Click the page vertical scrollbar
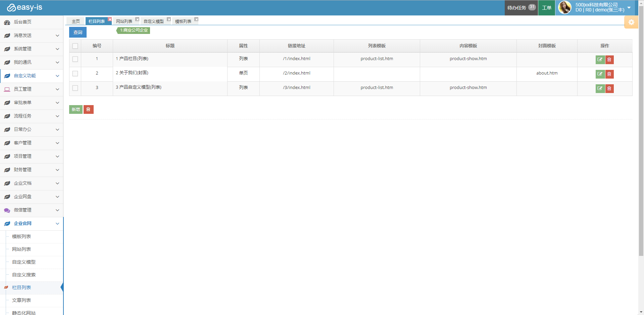644x315 pixels. click(641, 131)
